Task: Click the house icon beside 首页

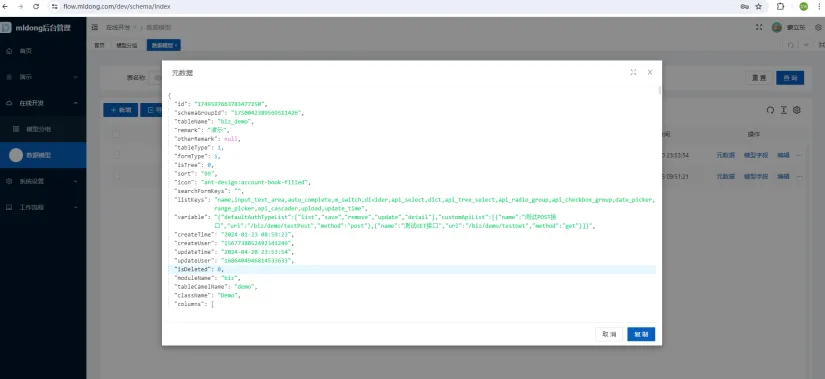Action: tap(9, 51)
